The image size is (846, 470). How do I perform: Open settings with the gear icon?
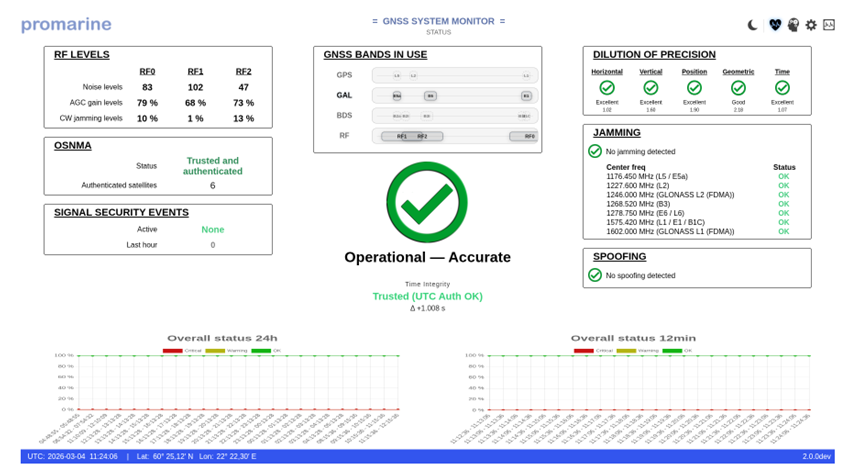811,25
